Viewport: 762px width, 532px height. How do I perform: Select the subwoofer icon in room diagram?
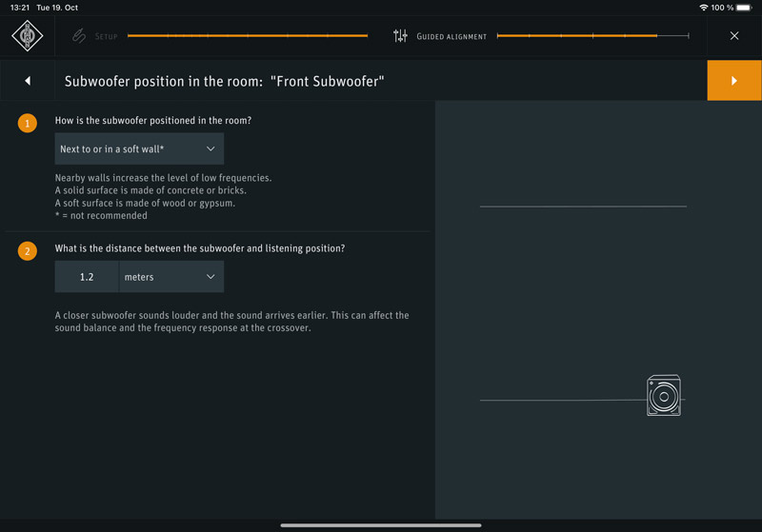click(664, 395)
